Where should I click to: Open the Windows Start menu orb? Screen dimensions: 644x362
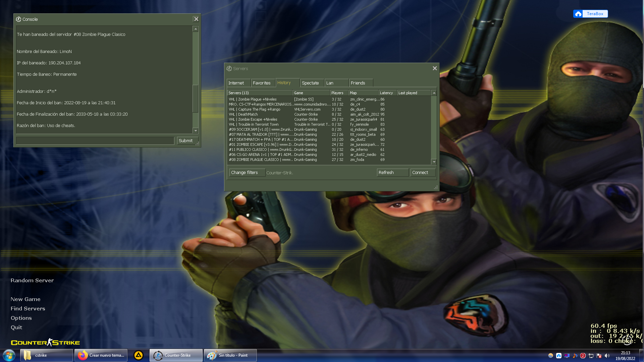(x=9, y=355)
